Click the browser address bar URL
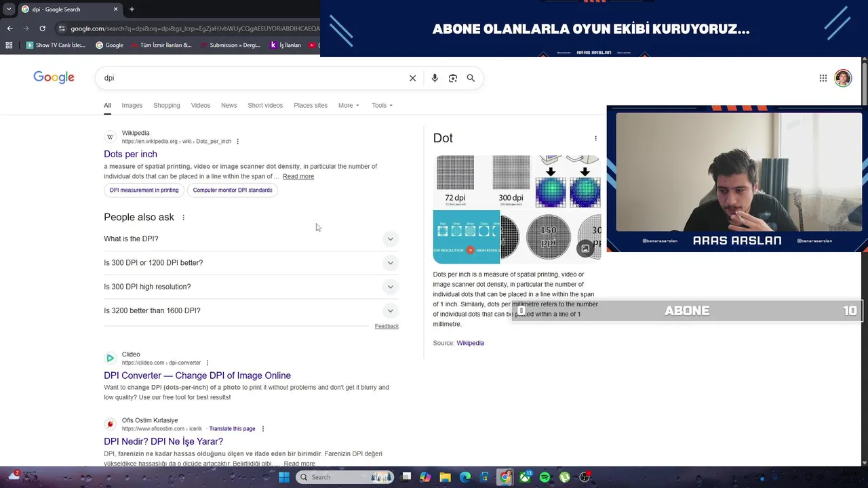868x488 pixels. pyautogui.click(x=193, y=28)
